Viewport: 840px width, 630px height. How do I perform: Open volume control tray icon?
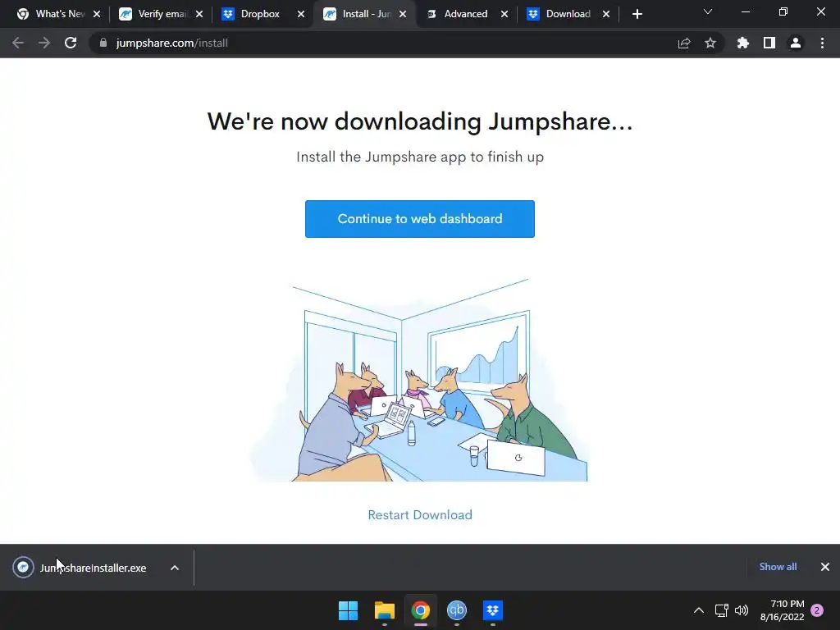[x=742, y=610]
